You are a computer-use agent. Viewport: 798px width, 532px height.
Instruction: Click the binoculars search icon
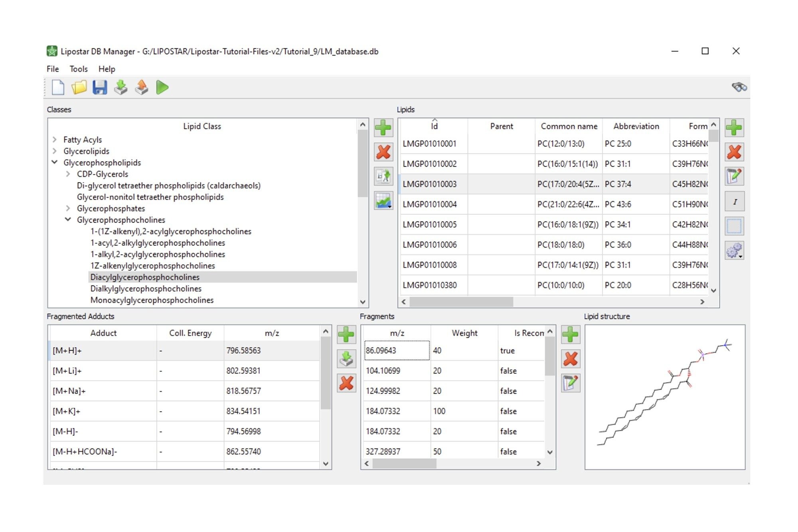[x=739, y=87]
